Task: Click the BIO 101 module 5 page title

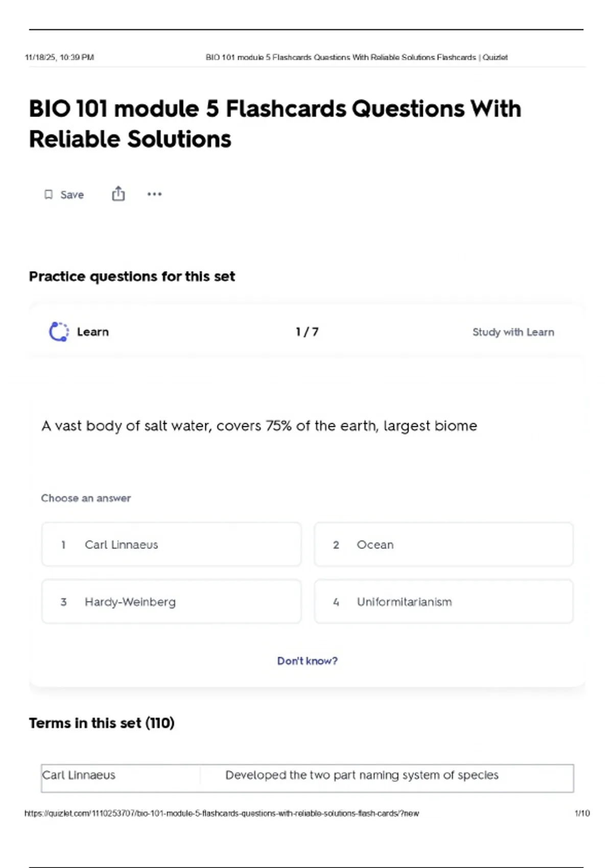Action: (x=275, y=124)
